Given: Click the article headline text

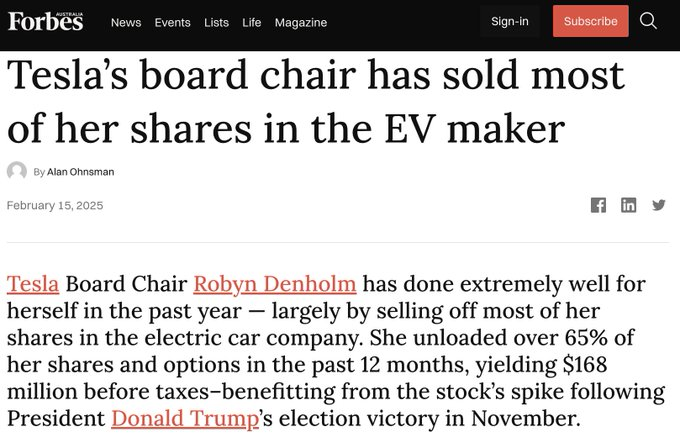Looking at the screenshot, I should [315, 103].
